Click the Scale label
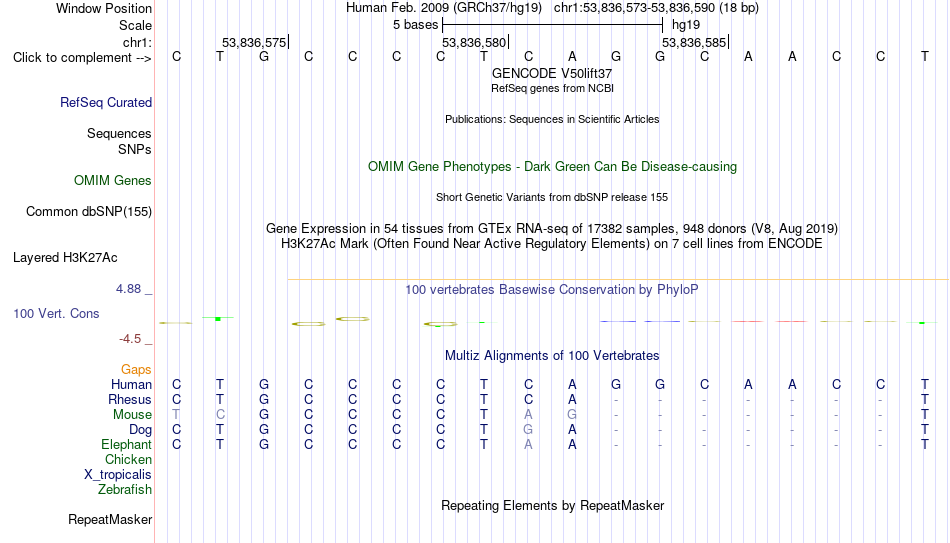 coord(135,25)
